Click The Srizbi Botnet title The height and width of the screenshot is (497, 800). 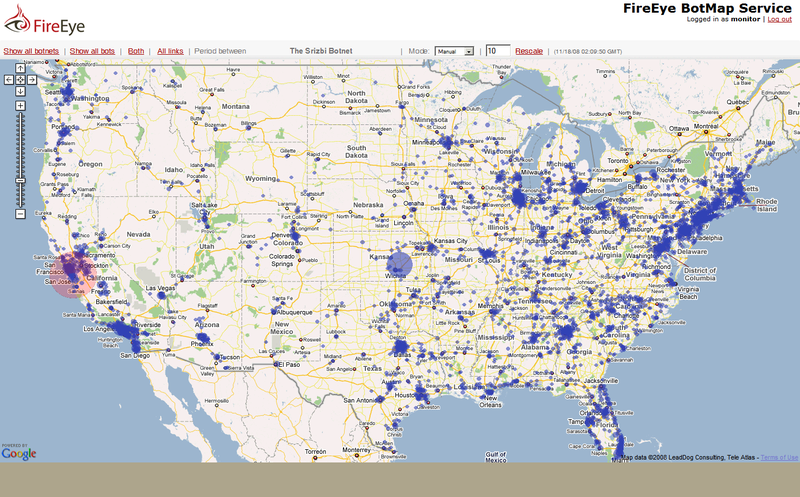[x=321, y=51]
